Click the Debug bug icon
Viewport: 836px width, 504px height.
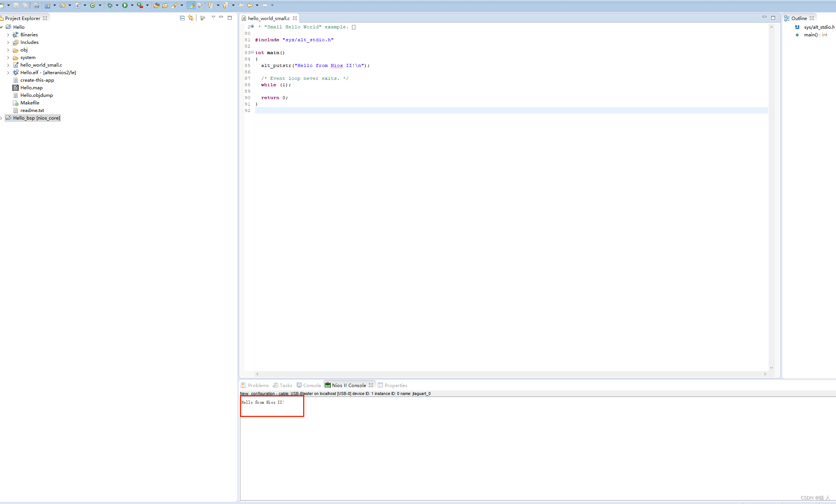110,5
